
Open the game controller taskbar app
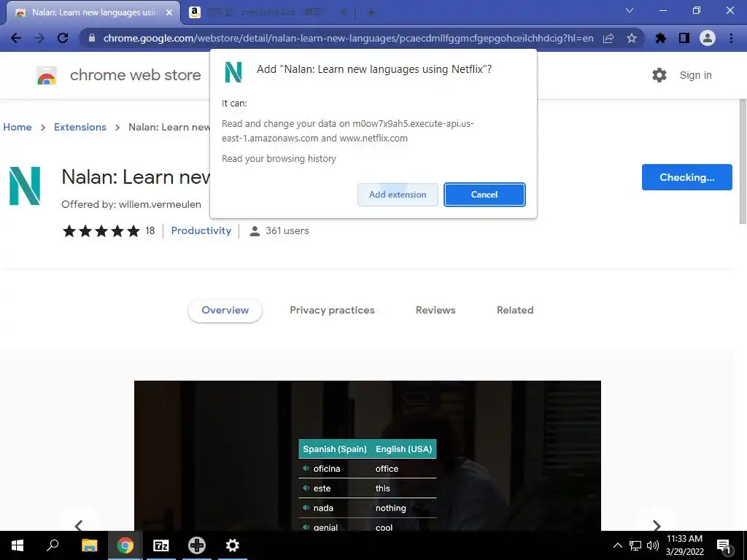pyautogui.click(x=197, y=545)
